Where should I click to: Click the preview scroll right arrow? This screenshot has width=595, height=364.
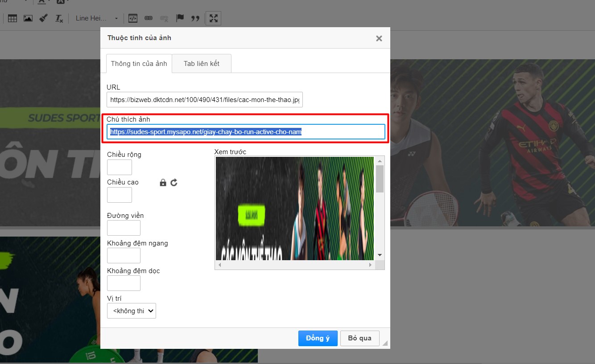point(370,265)
